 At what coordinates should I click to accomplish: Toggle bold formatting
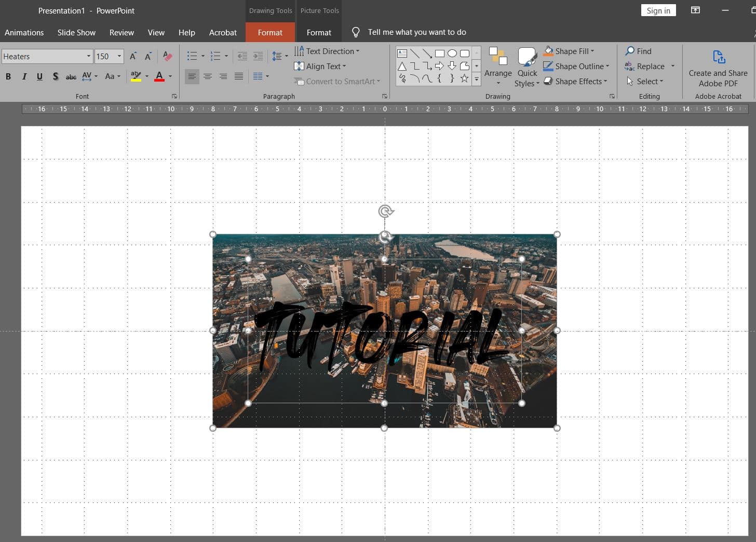[x=8, y=76]
